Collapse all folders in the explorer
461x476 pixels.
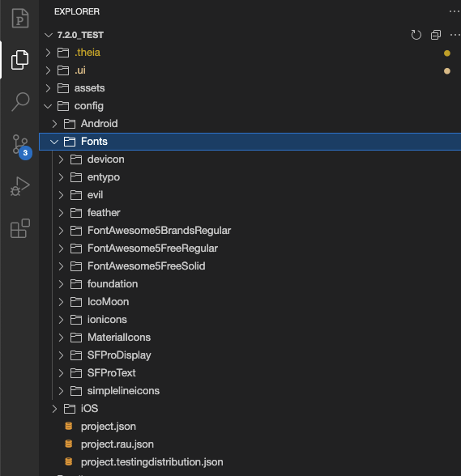tap(436, 35)
